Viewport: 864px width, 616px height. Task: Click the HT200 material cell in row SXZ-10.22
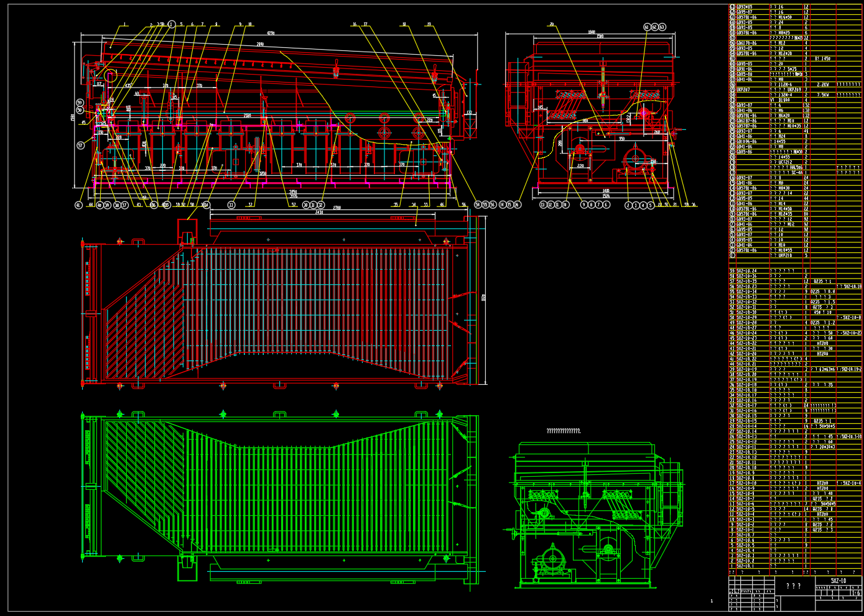(x=822, y=343)
